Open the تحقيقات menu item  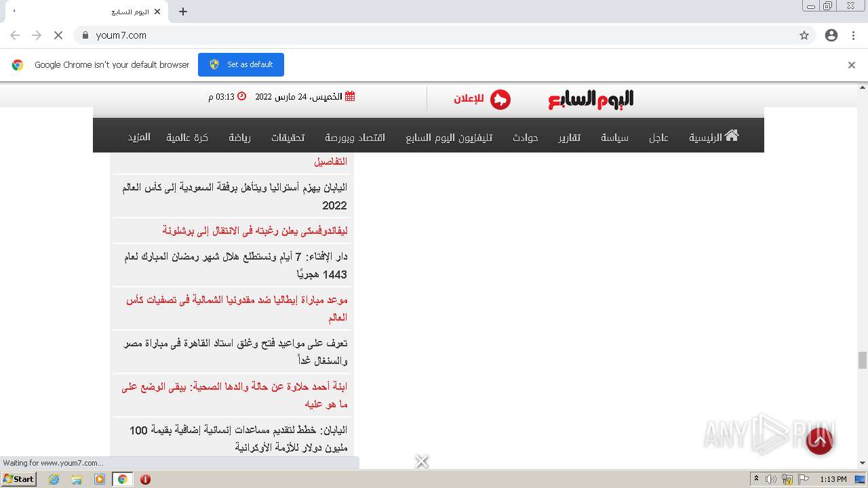[x=288, y=138]
